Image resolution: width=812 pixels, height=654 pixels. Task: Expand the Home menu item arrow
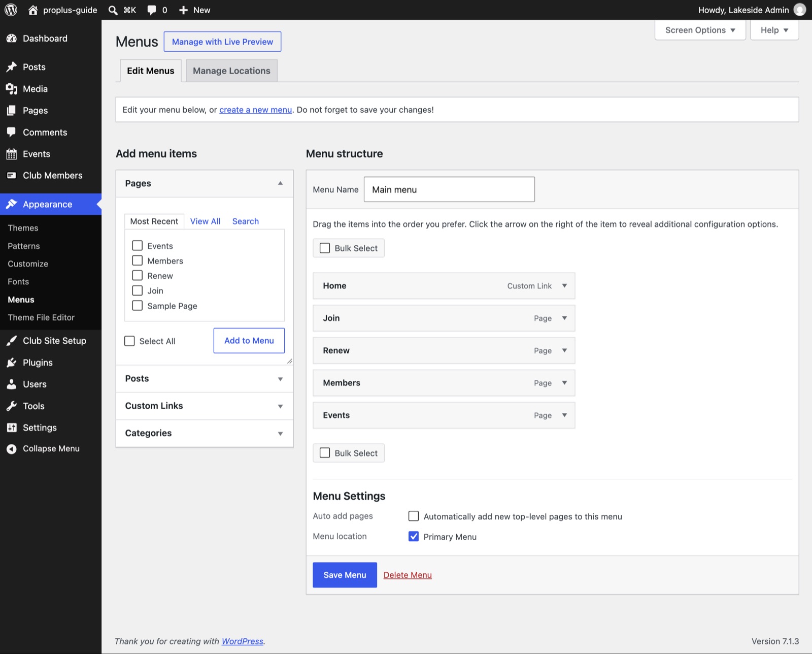coord(564,286)
